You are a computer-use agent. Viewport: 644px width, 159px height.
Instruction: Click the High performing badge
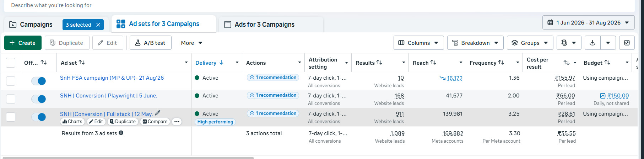tap(215, 122)
